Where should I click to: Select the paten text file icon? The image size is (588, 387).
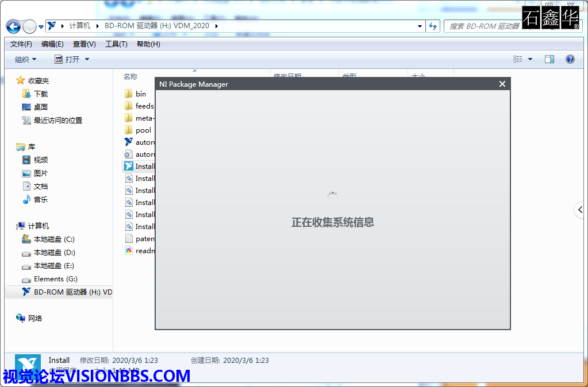[129, 238]
